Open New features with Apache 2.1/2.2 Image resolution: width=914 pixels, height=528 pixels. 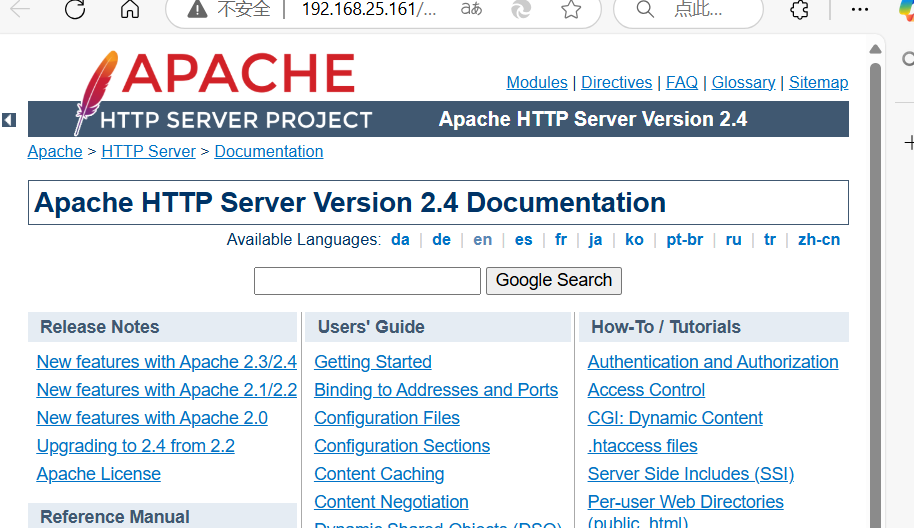pos(167,390)
